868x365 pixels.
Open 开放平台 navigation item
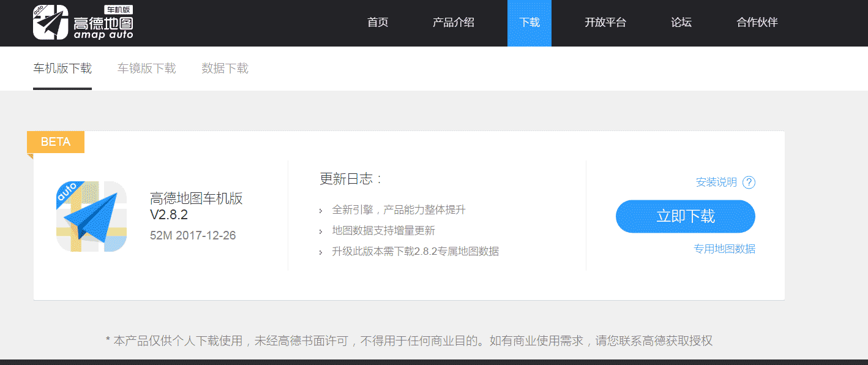pos(605,23)
